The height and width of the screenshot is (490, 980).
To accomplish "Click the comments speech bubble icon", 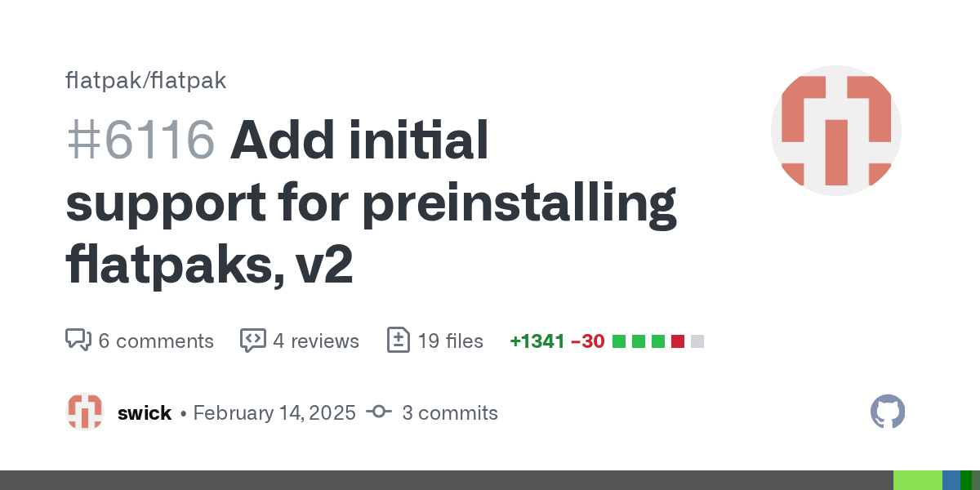I will click(78, 341).
